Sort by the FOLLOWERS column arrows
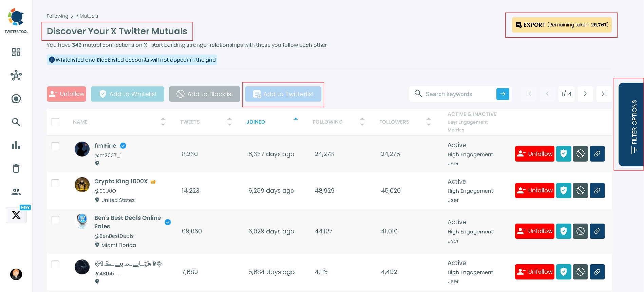644x292 pixels. tap(429, 122)
